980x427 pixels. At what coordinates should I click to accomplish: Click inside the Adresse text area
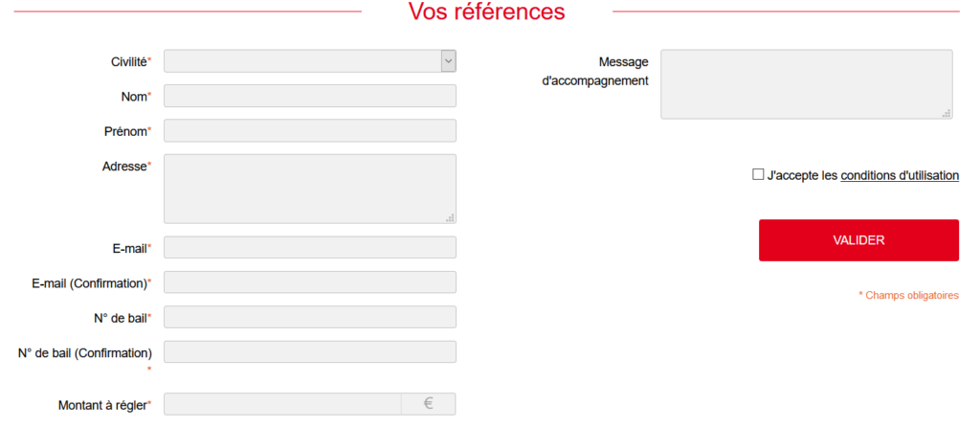(310, 189)
